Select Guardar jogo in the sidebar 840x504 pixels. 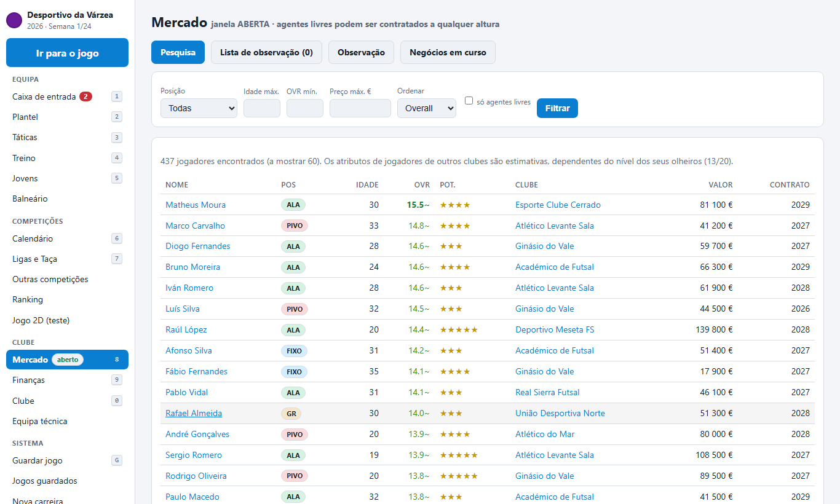coord(67,460)
